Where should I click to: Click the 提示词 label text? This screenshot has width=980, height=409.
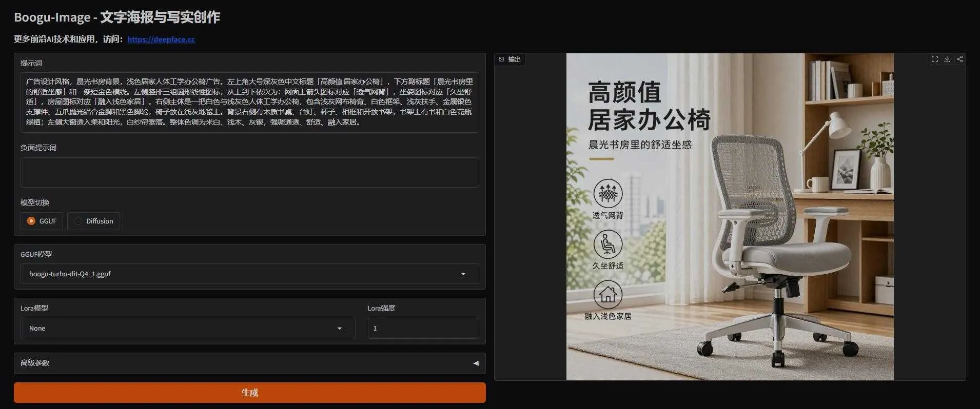coord(31,63)
